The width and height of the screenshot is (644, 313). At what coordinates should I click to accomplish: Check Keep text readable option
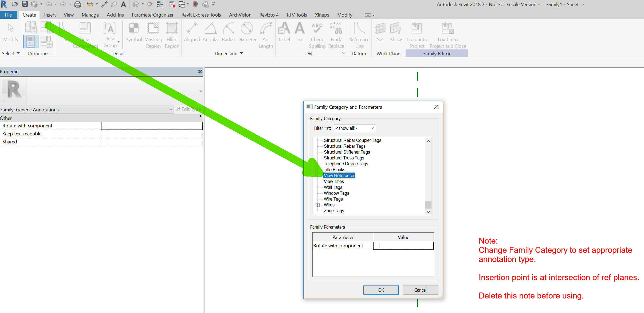tap(104, 134)
